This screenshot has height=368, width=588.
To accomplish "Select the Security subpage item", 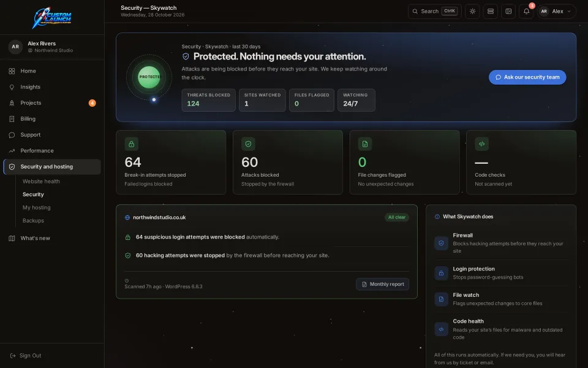I will coord(33,194).
